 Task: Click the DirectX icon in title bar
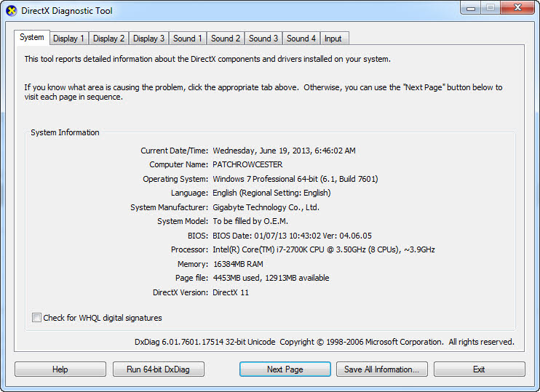tap(12, 11)
